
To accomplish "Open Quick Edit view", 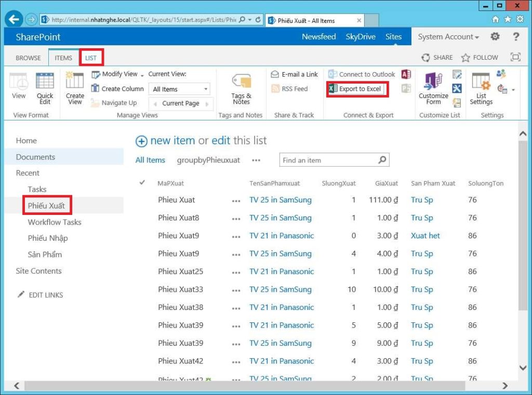I will pos(45,88).
